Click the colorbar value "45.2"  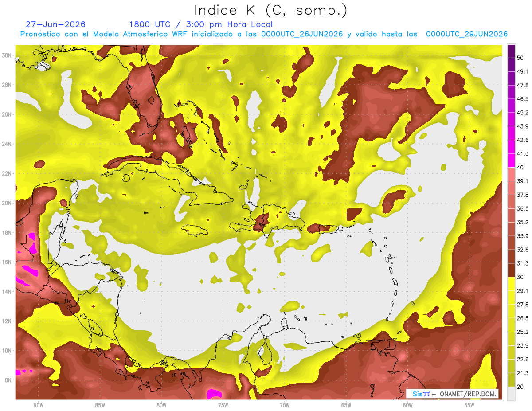coord(523,113)
